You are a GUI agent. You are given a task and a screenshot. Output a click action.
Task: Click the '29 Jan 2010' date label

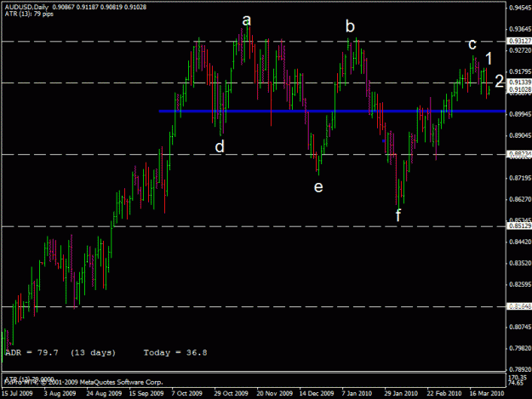[x=401, y=394]
